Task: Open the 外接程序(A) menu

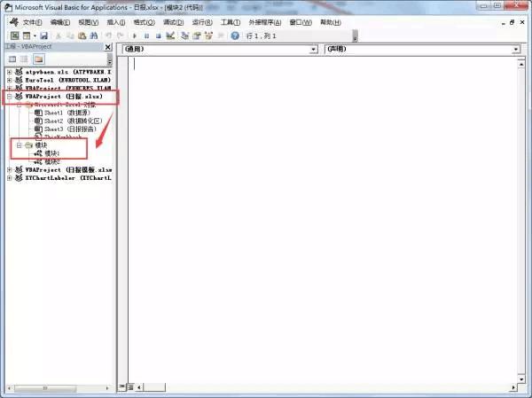Action: click(x=264, y=22)
